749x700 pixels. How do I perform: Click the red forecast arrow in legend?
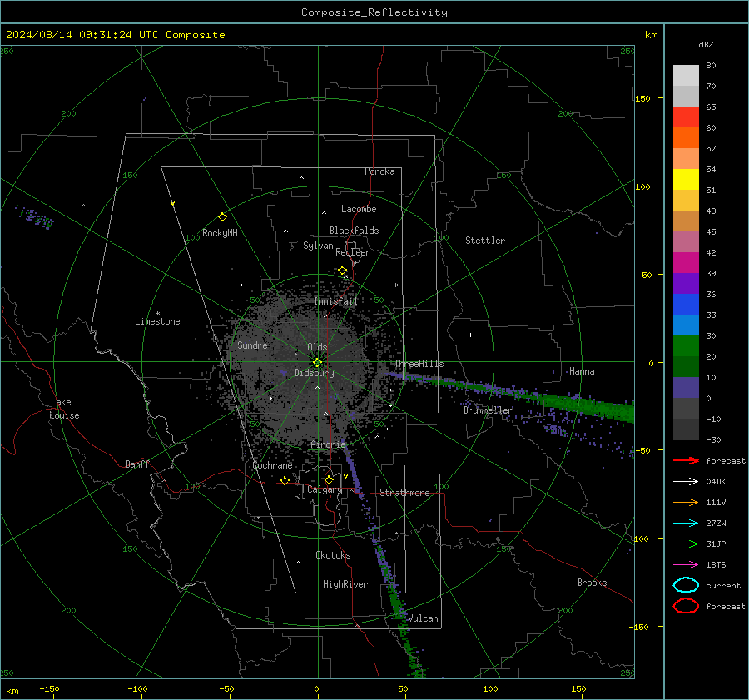[x=686, y=460]
